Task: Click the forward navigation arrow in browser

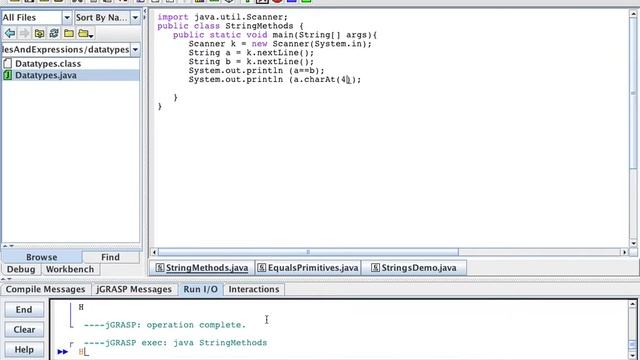Action: [x=24, y=33]
